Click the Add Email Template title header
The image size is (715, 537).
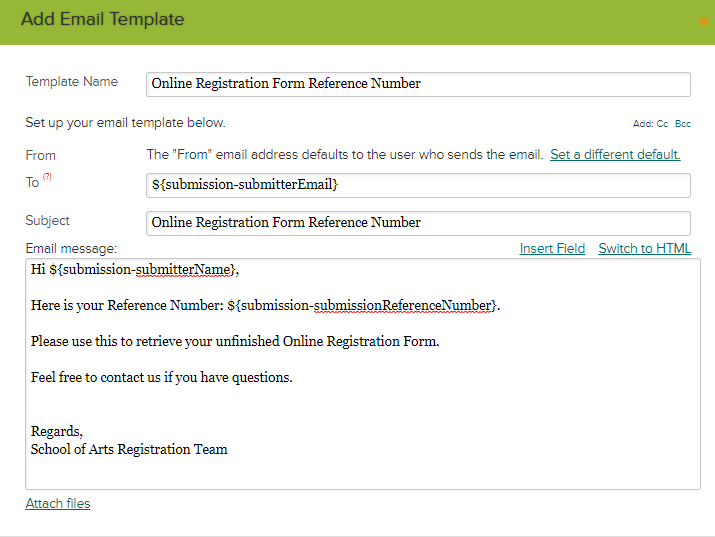click(103, 19)
